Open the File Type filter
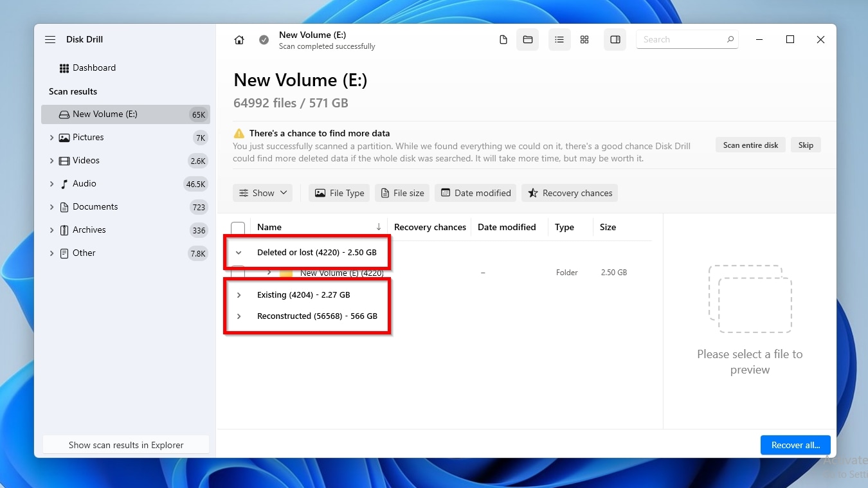868x488 pixels. (339, 193)
